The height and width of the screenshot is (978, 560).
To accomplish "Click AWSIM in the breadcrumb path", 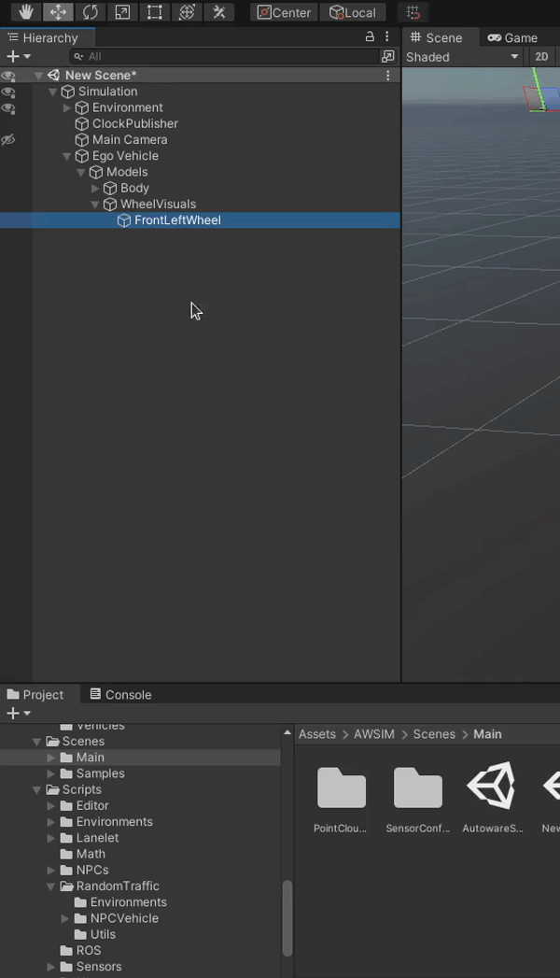I will [x=373, y=734].
